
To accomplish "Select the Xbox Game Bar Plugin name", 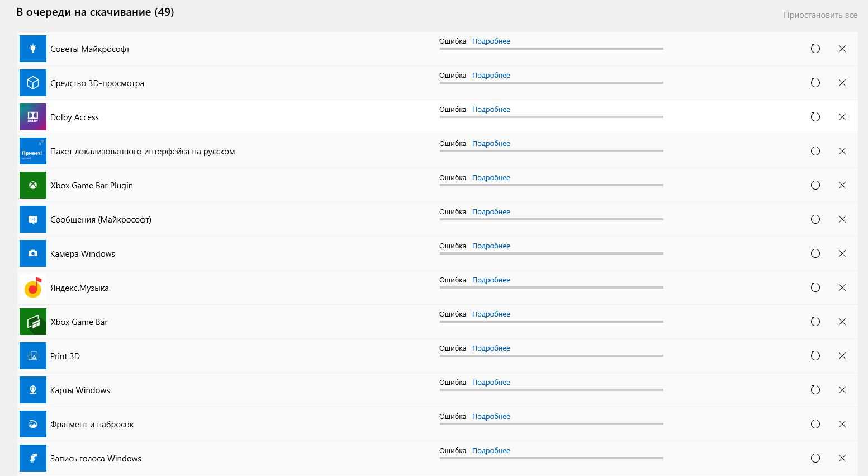I will [x=92, y=186].
